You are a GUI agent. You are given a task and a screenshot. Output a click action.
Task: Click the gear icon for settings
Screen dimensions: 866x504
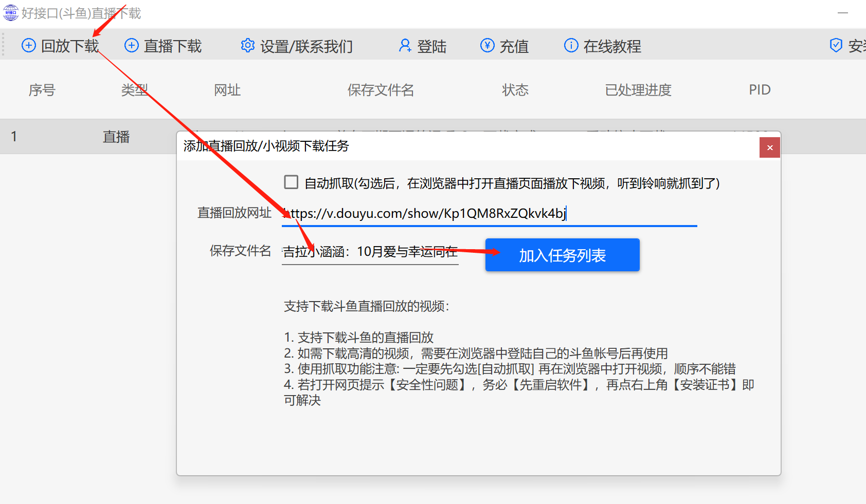[x=248, y=46]
